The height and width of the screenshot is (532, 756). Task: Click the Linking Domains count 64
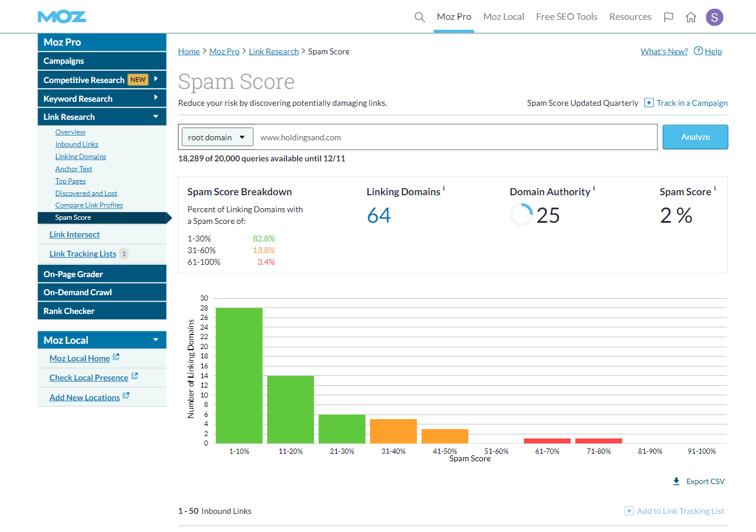[x=379, y=216]
